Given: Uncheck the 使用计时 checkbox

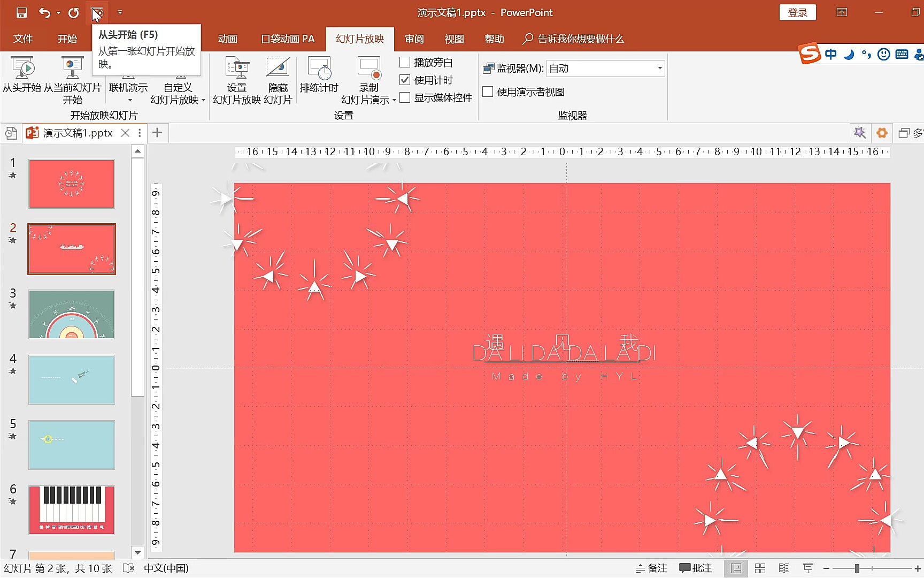Looking at the screenshot, I should click(405, 80).
